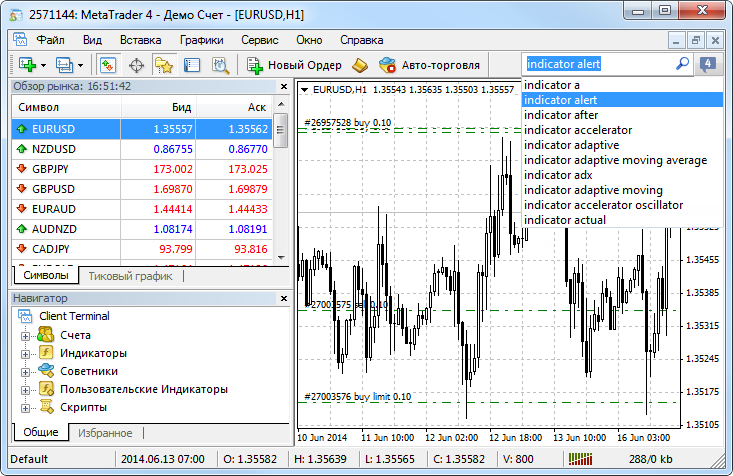The width and height of the screenshot is (733, 476).
Task: Choose suggestion 'indicator adaptive moving'
Action: coord(622,190)
